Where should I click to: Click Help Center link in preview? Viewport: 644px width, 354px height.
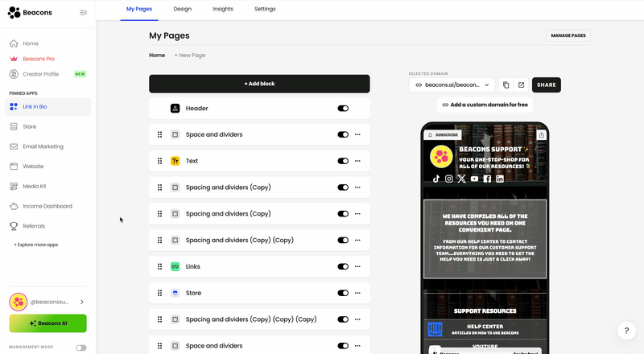[485, 329]
